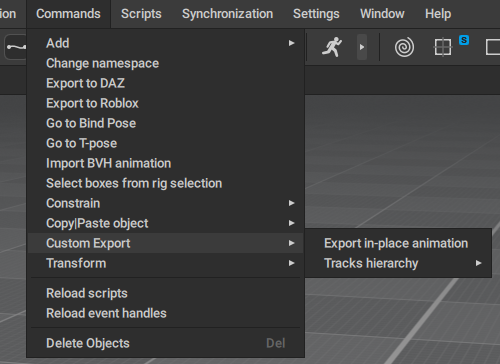Expand the Transform submenu

click(166, 263)
